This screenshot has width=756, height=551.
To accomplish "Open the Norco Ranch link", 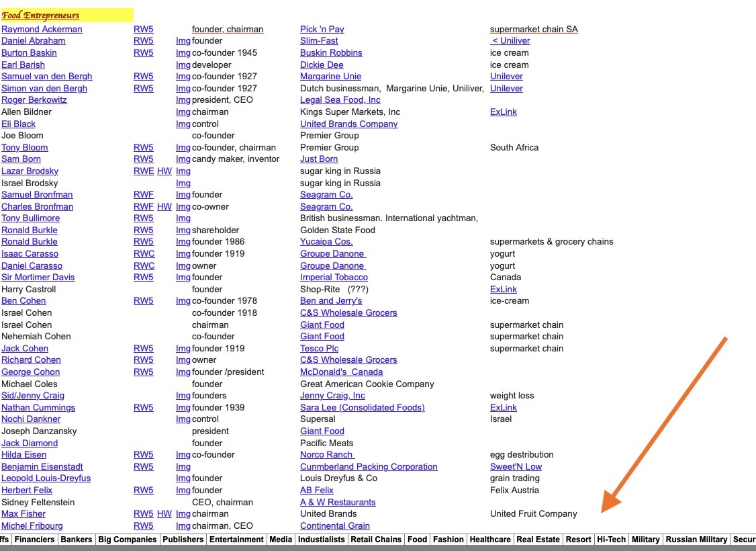I will point(328,454).
